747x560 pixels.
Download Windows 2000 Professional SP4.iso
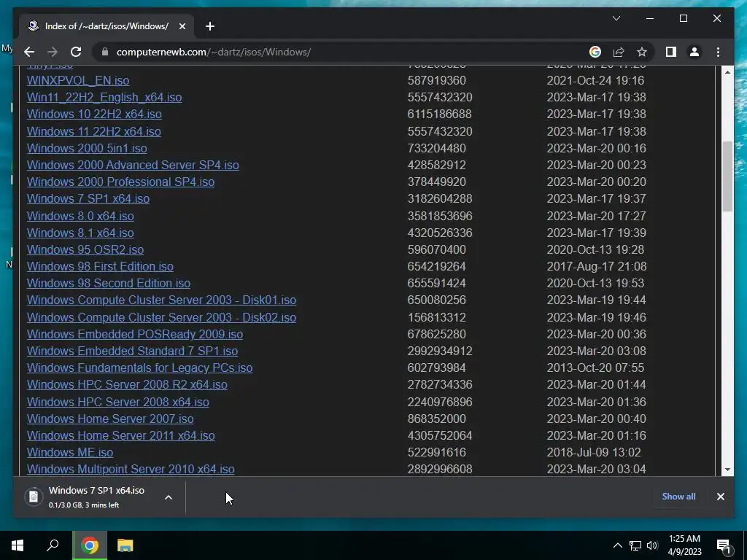(120, 182)
